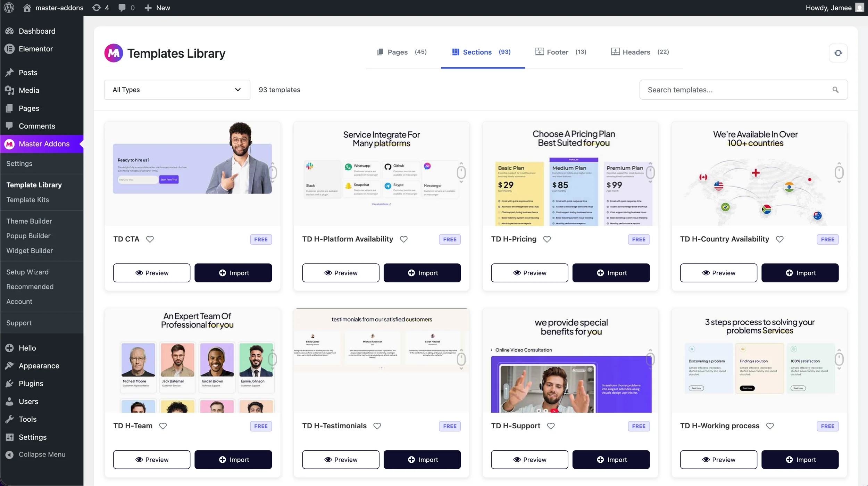Click the Jemee user avatar
Image resolution: width=868 pixels, height=486 pixels.
tap(859, 8)
